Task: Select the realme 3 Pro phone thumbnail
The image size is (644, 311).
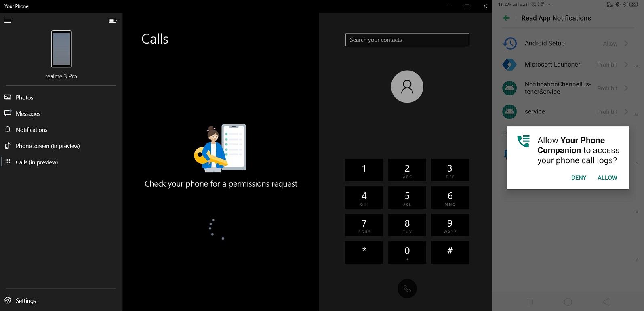Action: (x=61, y=49)
